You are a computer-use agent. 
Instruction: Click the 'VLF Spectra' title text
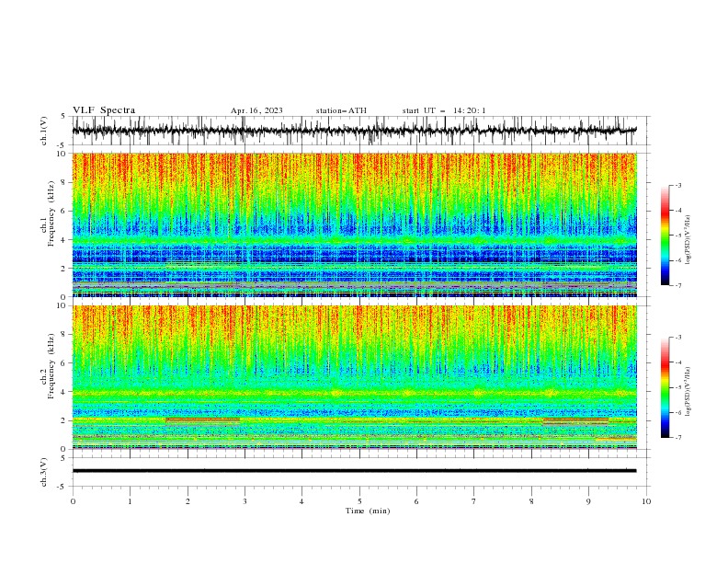tap(104, 110)
